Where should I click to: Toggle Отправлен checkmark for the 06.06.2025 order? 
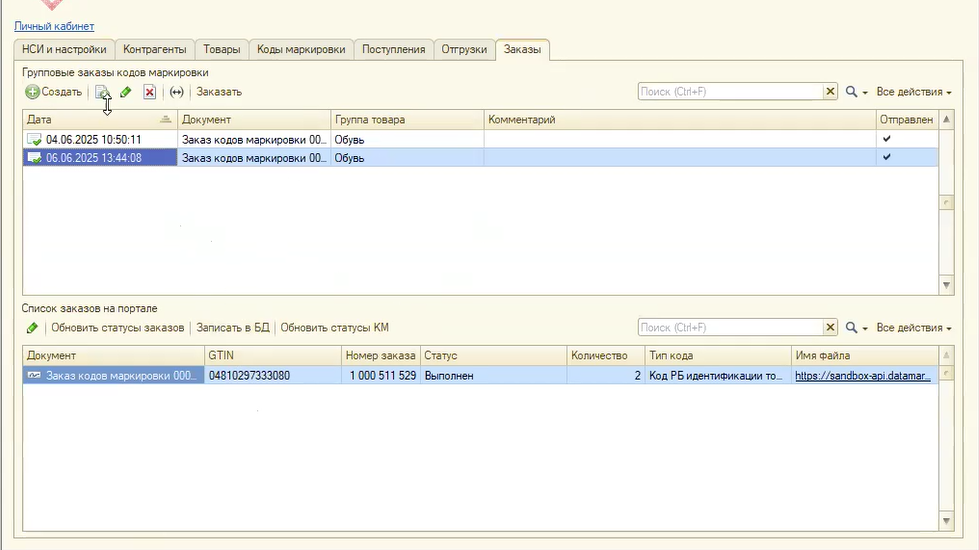pos(886,157)
